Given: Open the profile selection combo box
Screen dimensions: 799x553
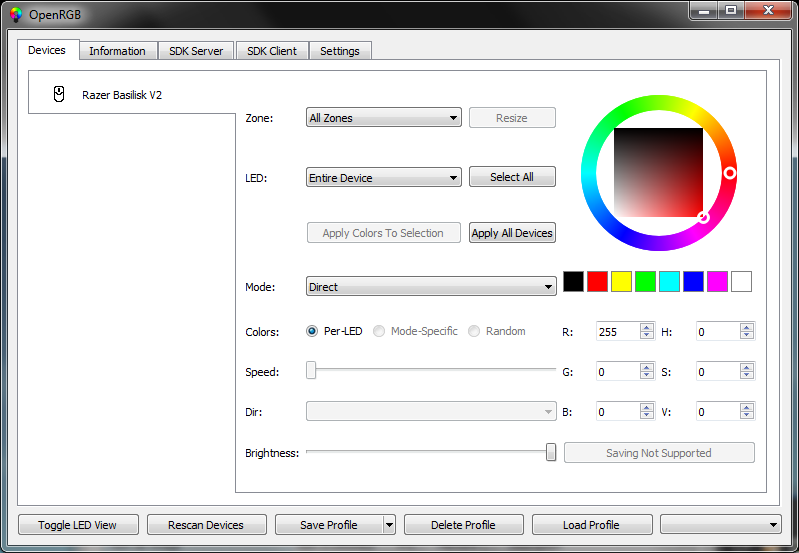Looking at the screenshot, I should point(721,524).
